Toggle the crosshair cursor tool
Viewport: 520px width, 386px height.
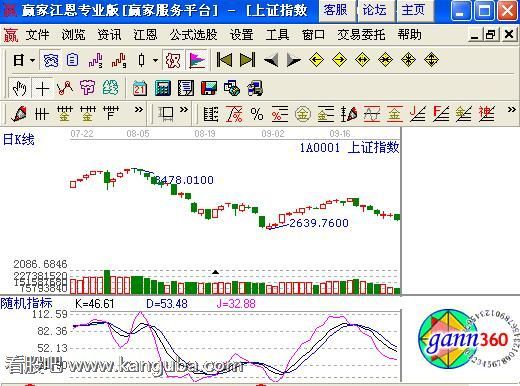42,89
